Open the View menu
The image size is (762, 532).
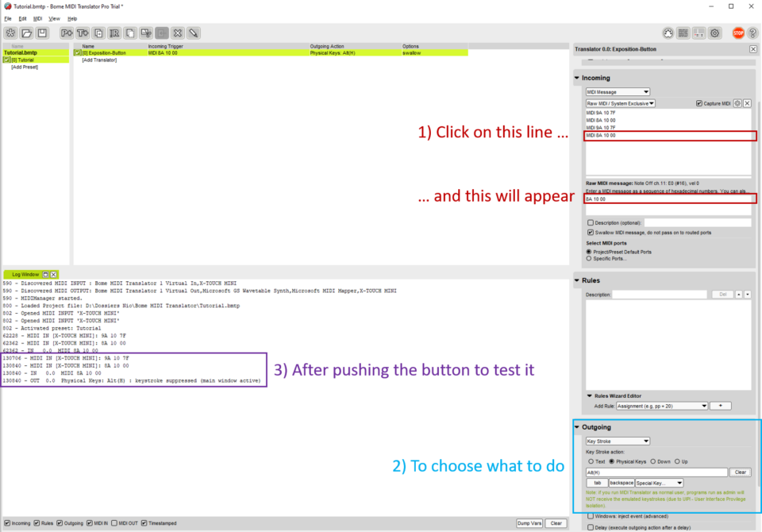coord(54,18)
